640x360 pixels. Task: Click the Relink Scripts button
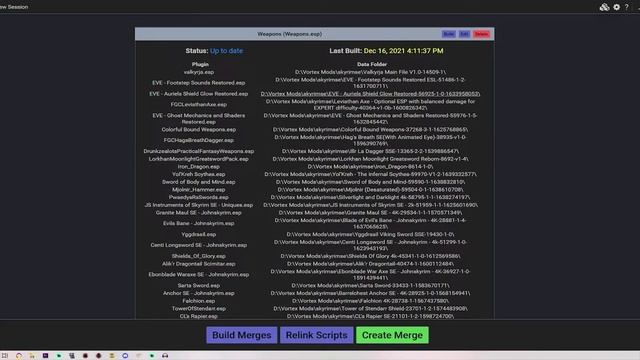[316, 335]
